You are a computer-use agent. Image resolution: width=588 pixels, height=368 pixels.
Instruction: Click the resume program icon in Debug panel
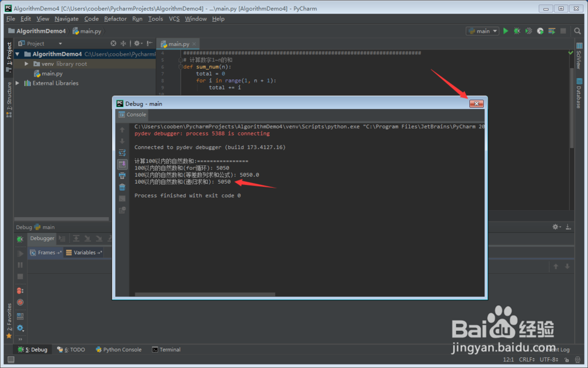20,253
